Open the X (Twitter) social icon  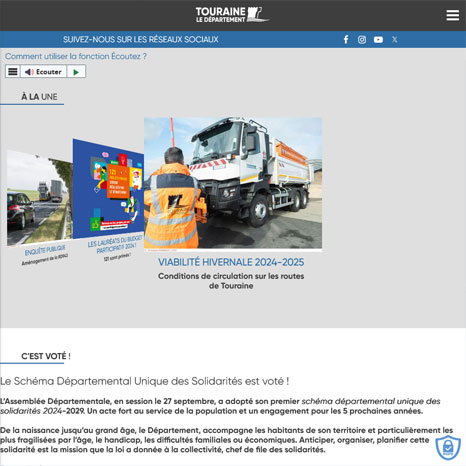tap(395, 40)
